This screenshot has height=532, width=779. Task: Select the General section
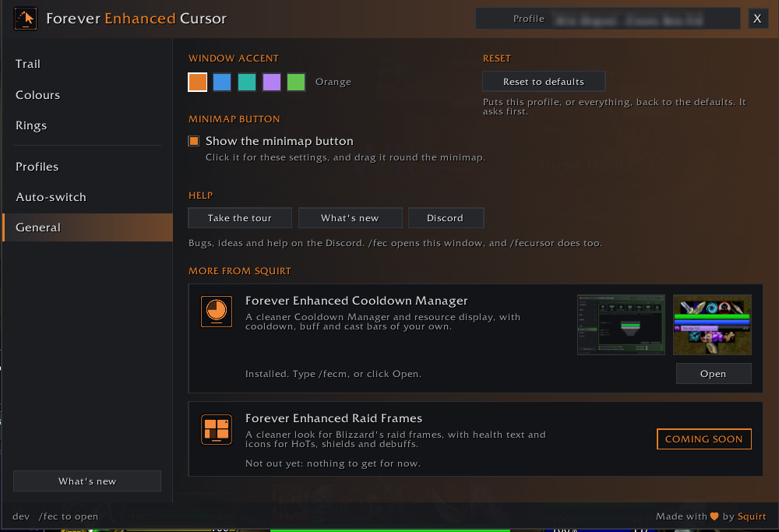point(87,227)
